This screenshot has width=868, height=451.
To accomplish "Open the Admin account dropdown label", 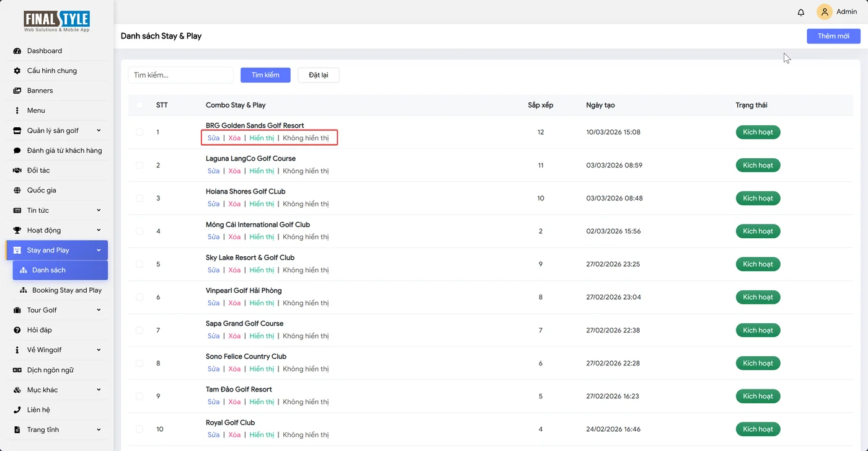I will click(x=846, y=12).
